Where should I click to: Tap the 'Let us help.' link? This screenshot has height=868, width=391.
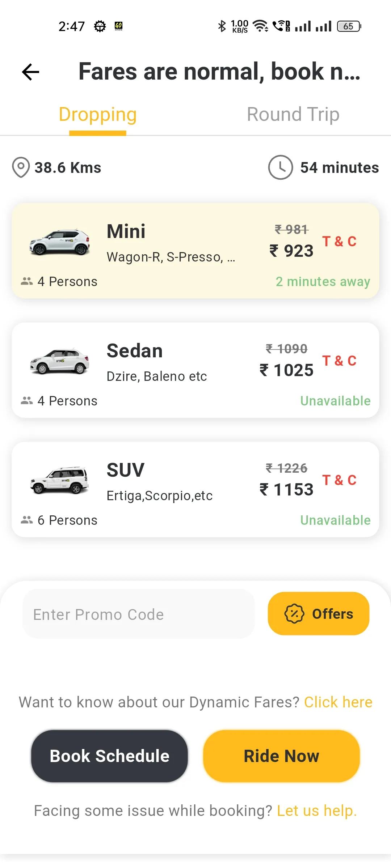click(317, 811)
